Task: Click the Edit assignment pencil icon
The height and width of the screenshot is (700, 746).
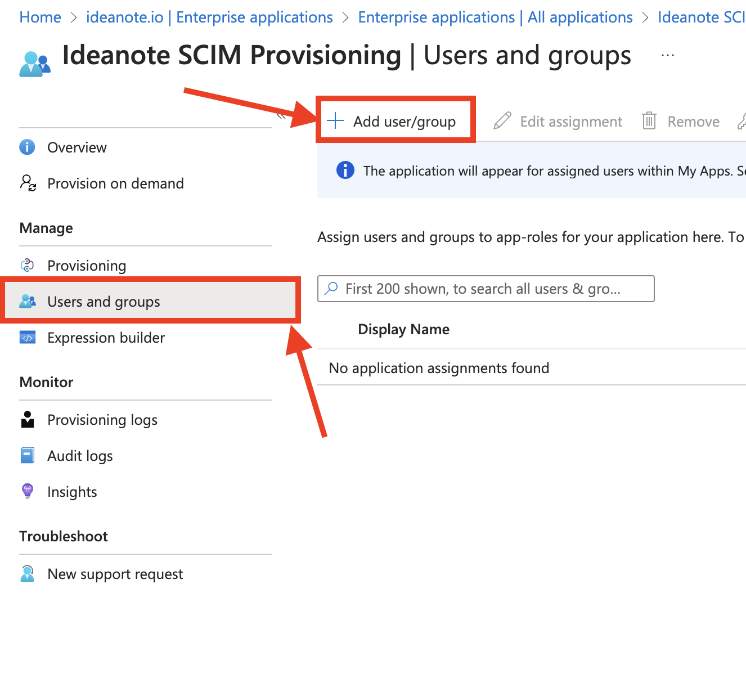Action: tap(502, 121)
